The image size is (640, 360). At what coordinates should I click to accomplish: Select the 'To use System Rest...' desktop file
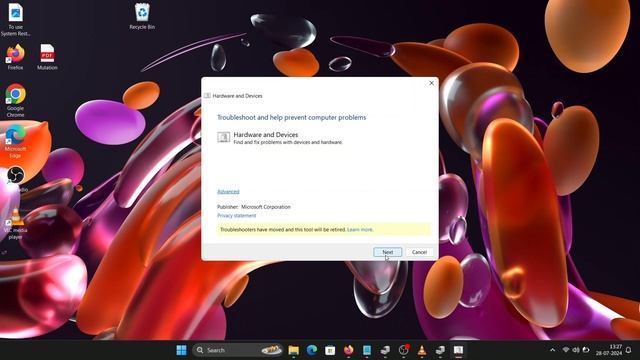16,20
